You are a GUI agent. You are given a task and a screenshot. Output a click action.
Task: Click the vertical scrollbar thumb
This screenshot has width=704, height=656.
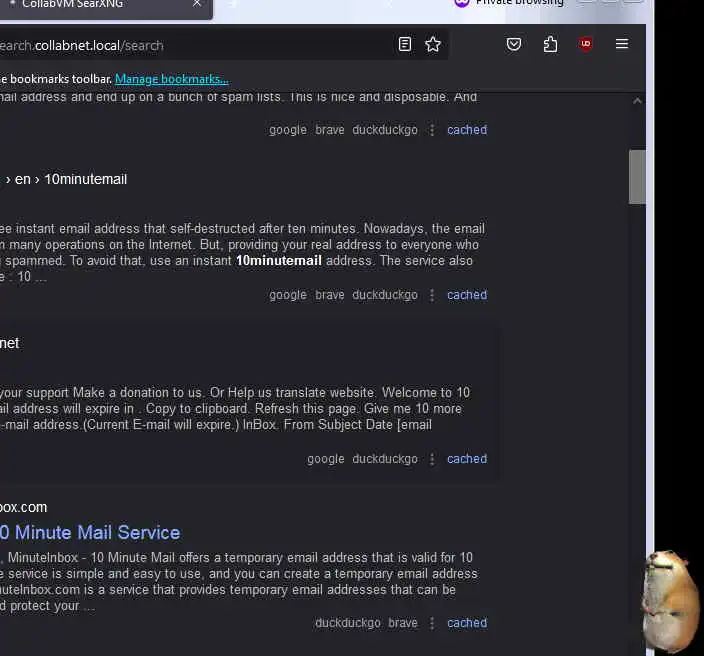tap(637, 177)
